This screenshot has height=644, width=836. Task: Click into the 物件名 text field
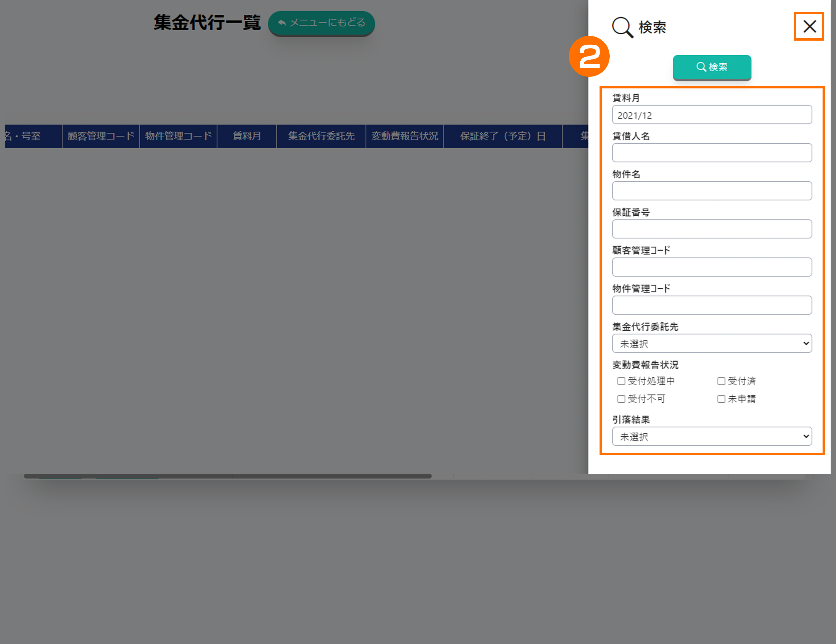(x=711, y=191)
